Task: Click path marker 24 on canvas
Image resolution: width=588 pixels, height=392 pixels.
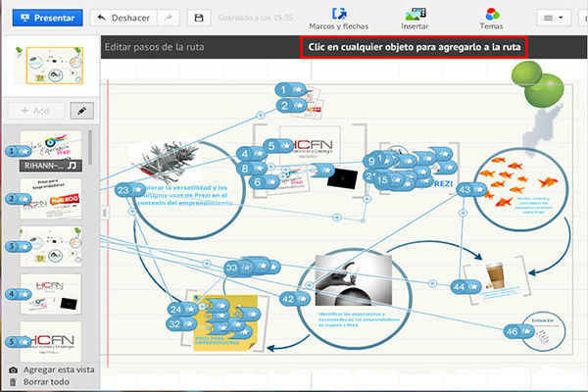Action: coord(182,310)
